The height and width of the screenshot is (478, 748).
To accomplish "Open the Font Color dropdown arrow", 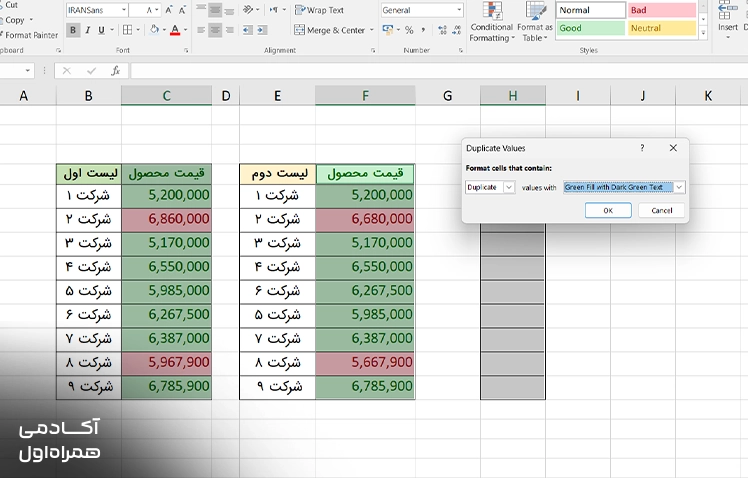I will click(186, 30).
